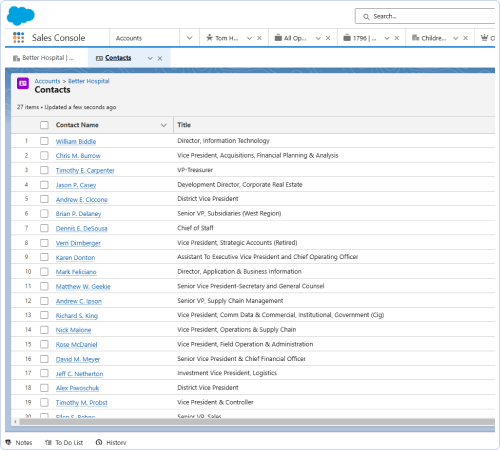This screenshot has height=450, width=500.
Task: Close the All Op... workspace tab
Action: coord(328,38)
